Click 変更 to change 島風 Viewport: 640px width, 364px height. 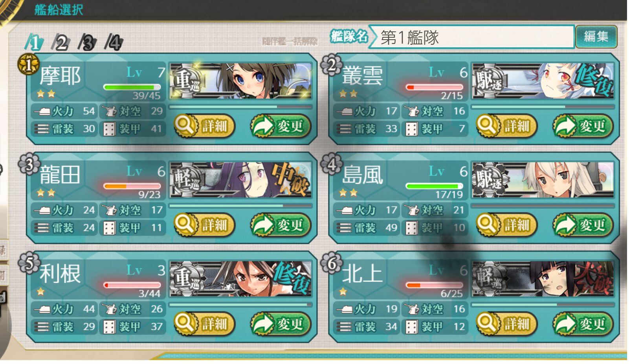pyautogui.click(x=583, y=225)
